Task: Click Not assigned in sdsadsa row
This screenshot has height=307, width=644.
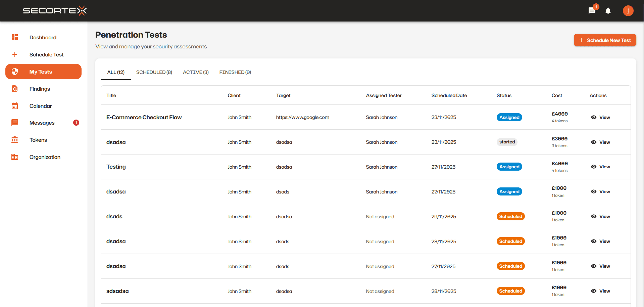Action: [380, 291]
